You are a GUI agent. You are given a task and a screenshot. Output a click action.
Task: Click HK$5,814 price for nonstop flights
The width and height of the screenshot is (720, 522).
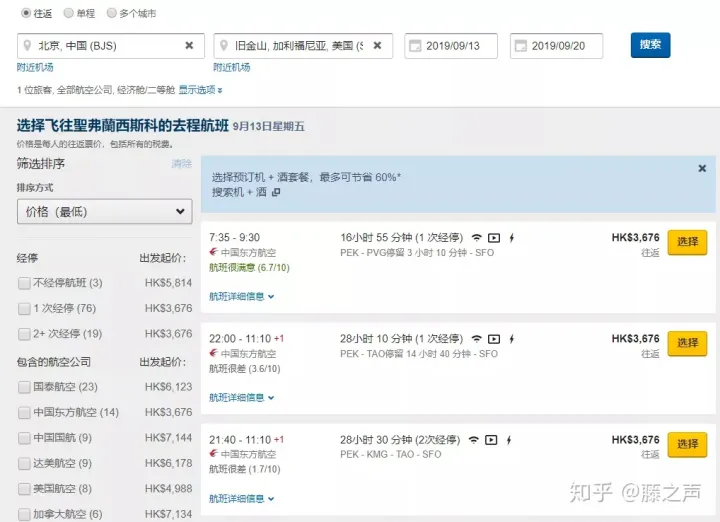point(169,283)
